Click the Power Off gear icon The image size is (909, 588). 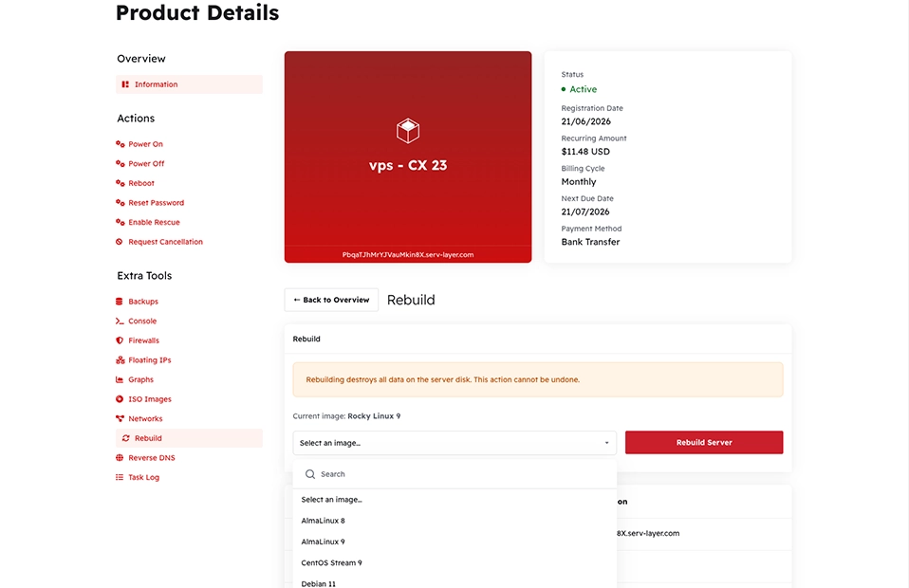coord(120,163)
